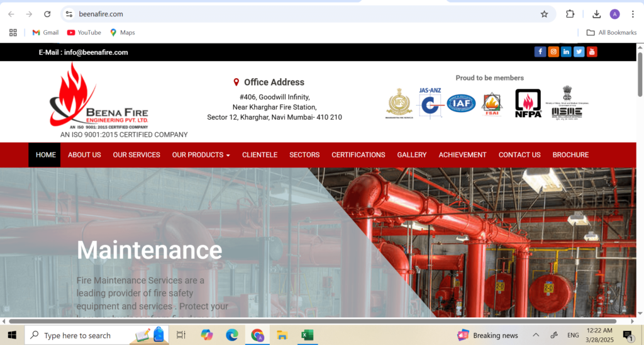Image resolution: width=644 pixels, height=345 pixels.
Task: Click the Contact Us navigation link
Action: [x=519, y=155]
